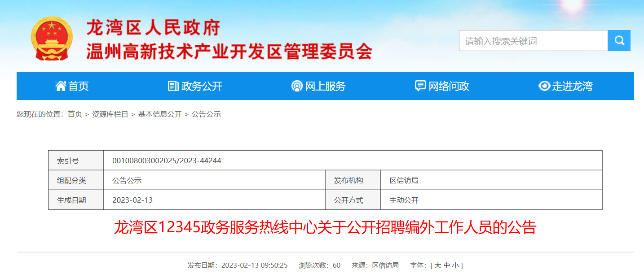The height and width of the screenshot is (278, 644).
Task: Click the 网络问政 chat bubble icon
Action: [x=420, y=86]
